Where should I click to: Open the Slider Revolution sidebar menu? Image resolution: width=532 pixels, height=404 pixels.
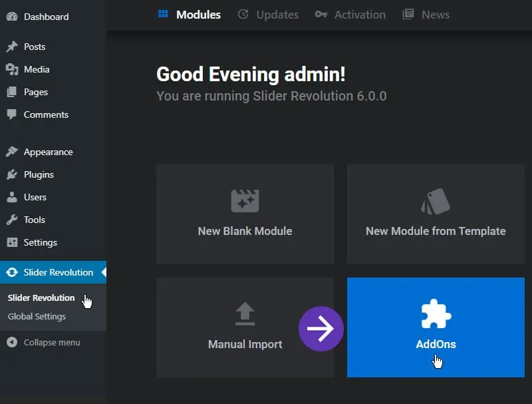pyautogui.click(x=58, y=272)
